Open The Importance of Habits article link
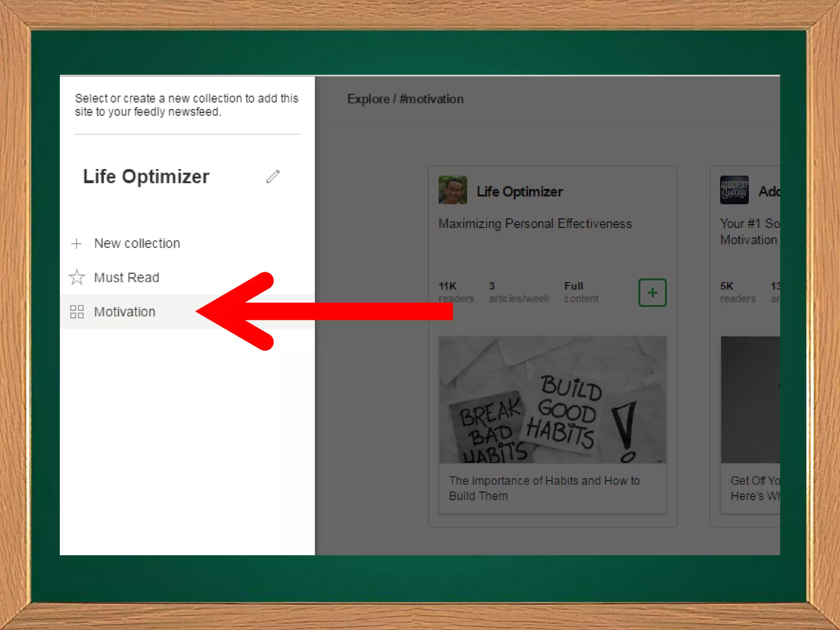 coord(544,488)
